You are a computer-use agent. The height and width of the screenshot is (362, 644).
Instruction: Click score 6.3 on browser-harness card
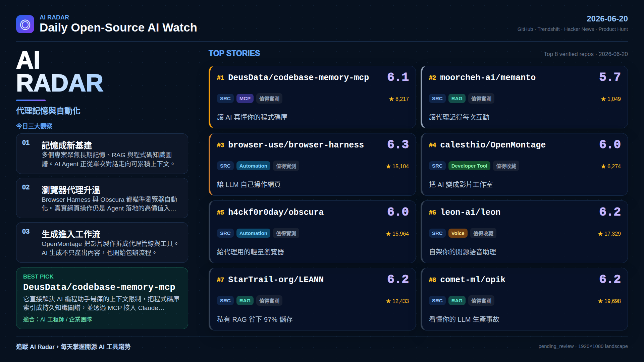pyautogui.click(x=398, y=145)
